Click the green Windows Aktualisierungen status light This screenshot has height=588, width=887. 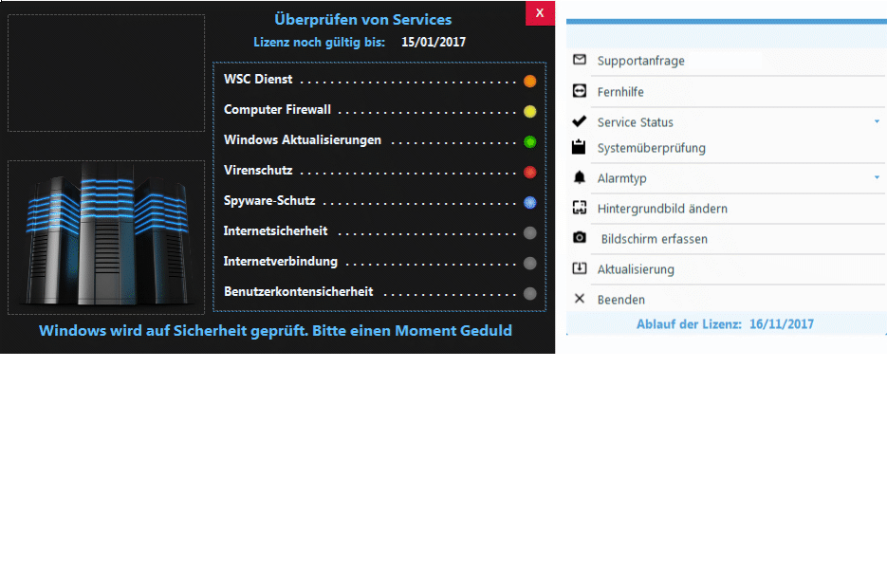coord(529,141)
